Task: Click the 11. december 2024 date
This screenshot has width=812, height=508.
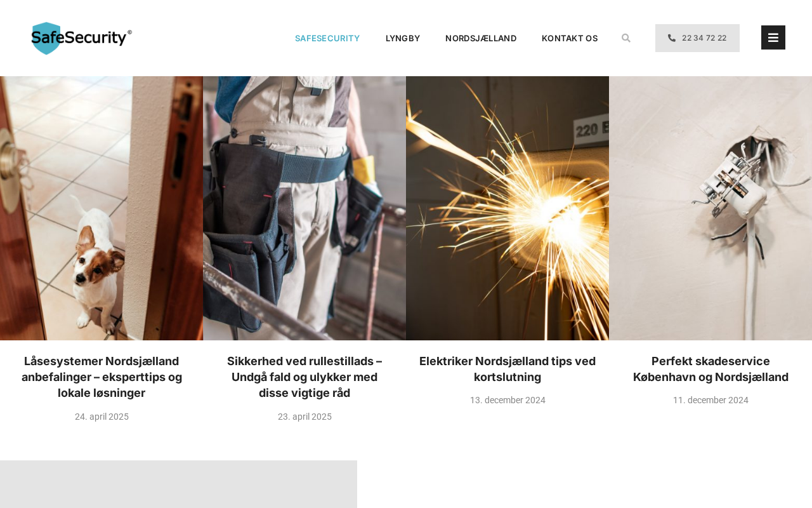Action: [x=710, y=400]
